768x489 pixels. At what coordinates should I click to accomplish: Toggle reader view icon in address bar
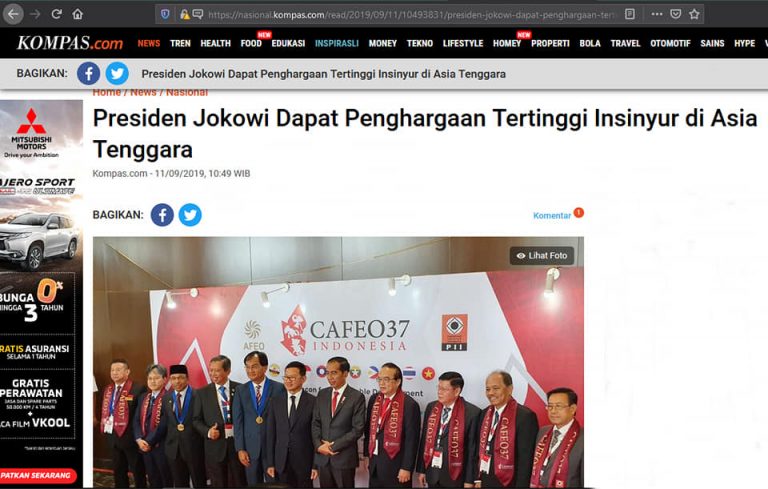pyautogui.click(x=630, y=14)
